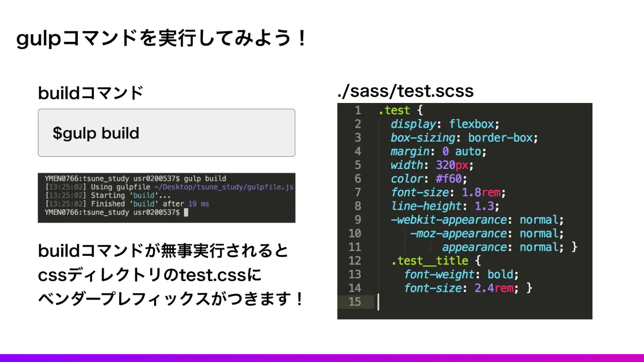
Task: Select the flexbox value on line 2
Action: tap(472, 124)
